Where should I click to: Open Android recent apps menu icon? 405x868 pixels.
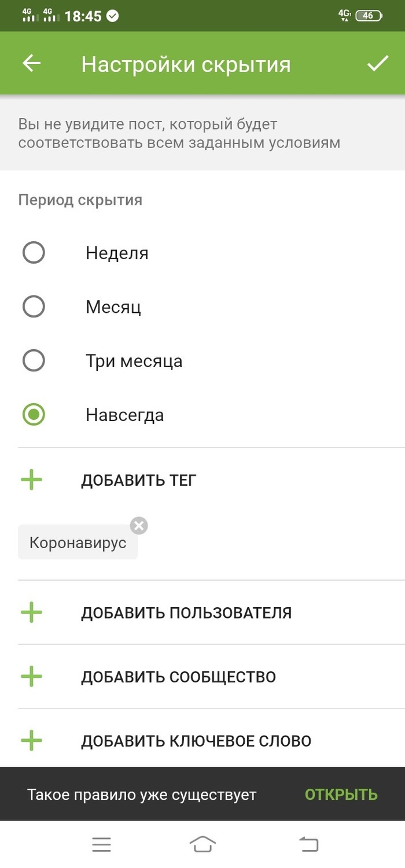101,845
